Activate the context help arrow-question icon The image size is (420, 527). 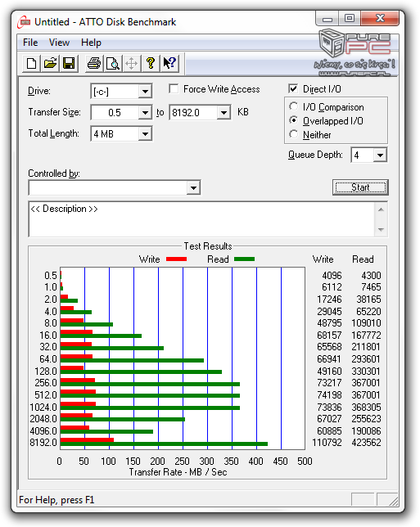pos(169,63)
